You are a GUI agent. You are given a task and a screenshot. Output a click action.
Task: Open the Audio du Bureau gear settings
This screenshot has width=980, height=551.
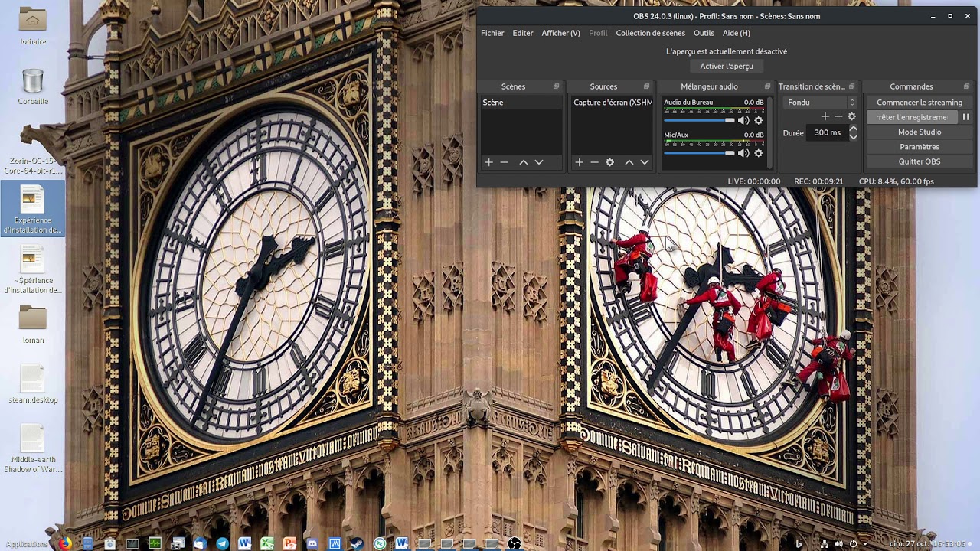pos(759,120)
